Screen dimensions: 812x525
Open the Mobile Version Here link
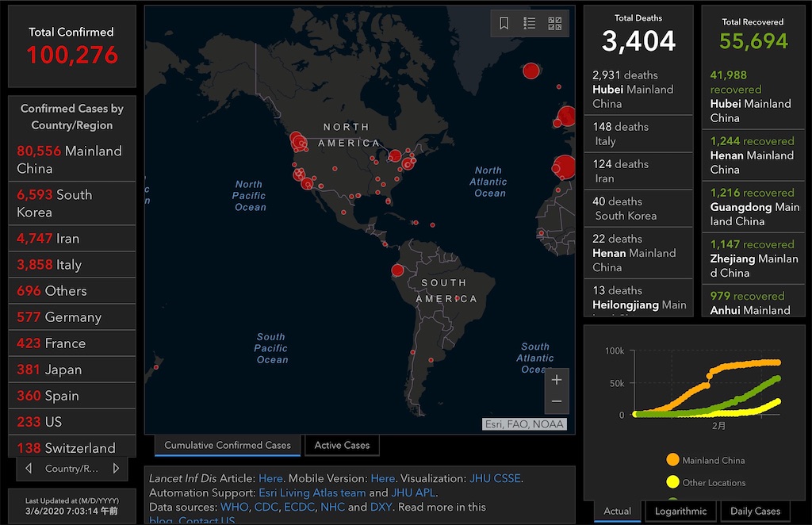[383, 478]
